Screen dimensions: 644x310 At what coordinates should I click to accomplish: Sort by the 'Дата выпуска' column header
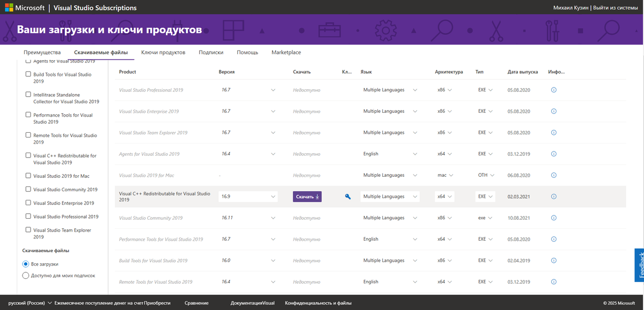(522, 72)
